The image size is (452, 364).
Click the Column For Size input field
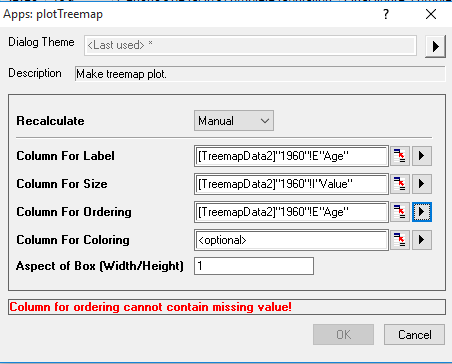point(291,184)
